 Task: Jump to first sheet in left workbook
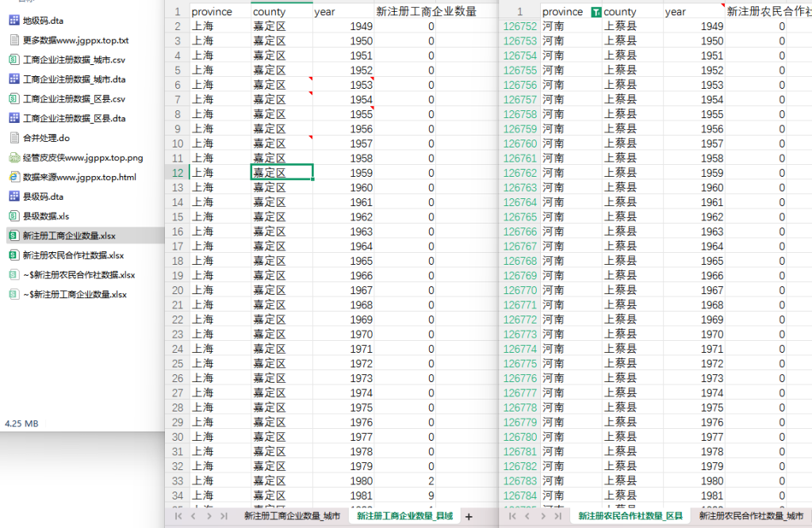point(178,516)
